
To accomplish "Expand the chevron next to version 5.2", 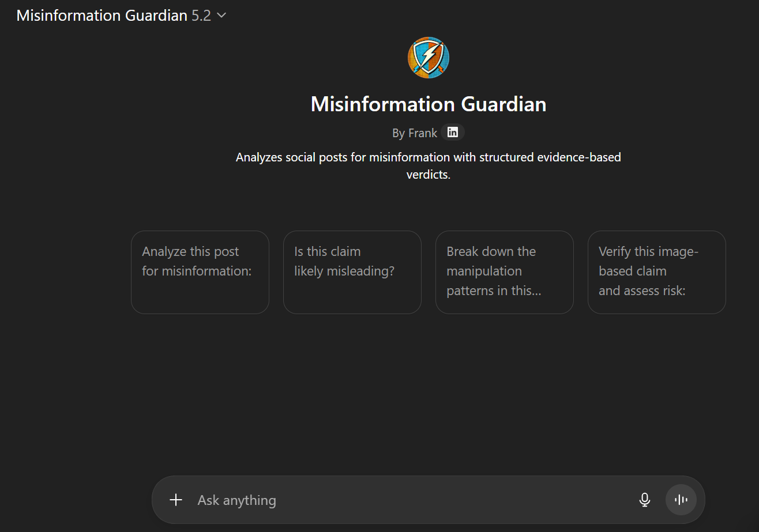I will 221,16.
